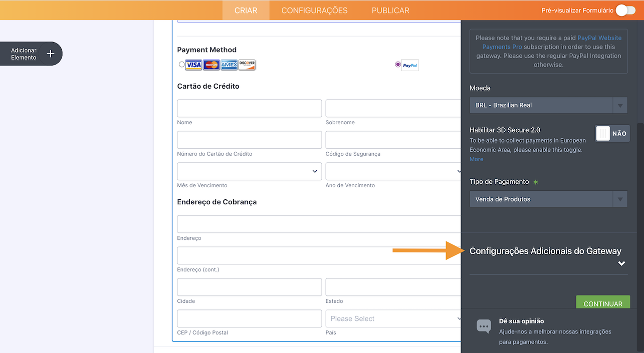
Task: Open the Mês de Vencimento dropdown
Action: click(x=250, y=171)
